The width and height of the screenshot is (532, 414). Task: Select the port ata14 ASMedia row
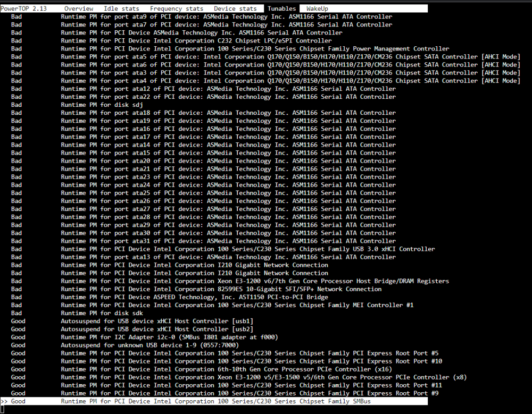tap(203, 145)
